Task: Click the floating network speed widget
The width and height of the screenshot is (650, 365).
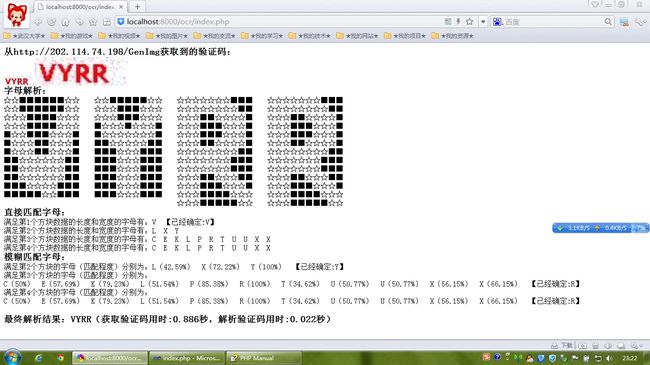Action: 600,228
